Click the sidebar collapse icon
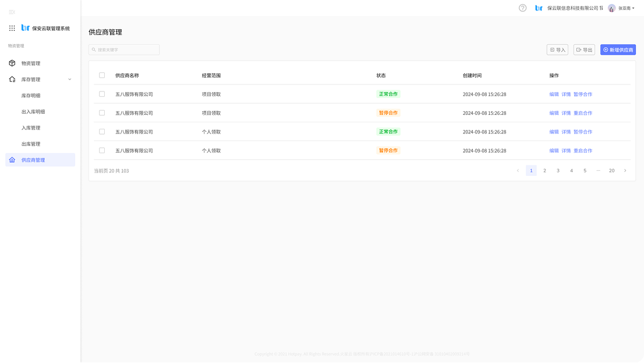This screenshot has height=363, width=644. [12, 12]
